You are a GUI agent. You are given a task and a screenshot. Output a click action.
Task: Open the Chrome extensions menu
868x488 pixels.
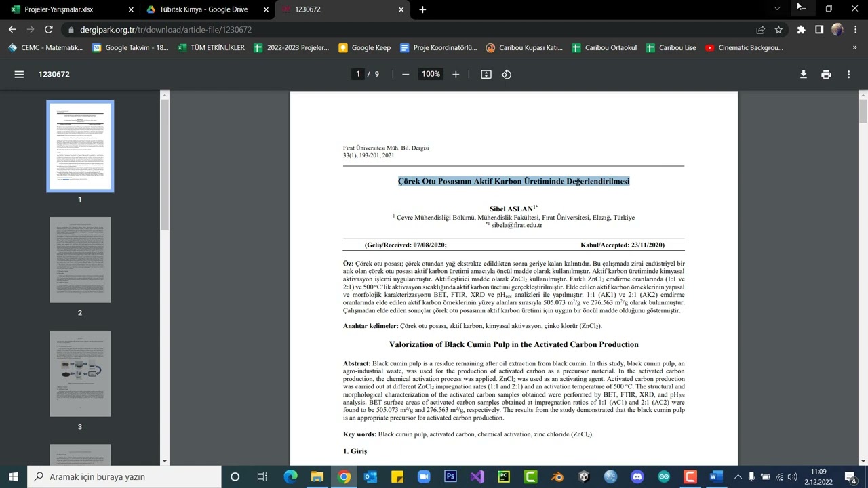coord(801,30)
